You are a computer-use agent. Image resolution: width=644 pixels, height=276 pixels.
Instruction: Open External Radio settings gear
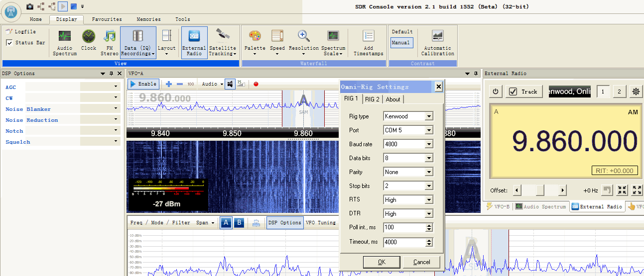click(x=636, y=92)
